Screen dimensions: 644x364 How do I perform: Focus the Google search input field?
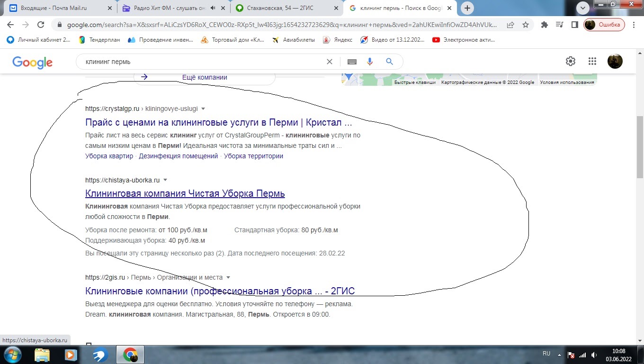click(204, 62)
